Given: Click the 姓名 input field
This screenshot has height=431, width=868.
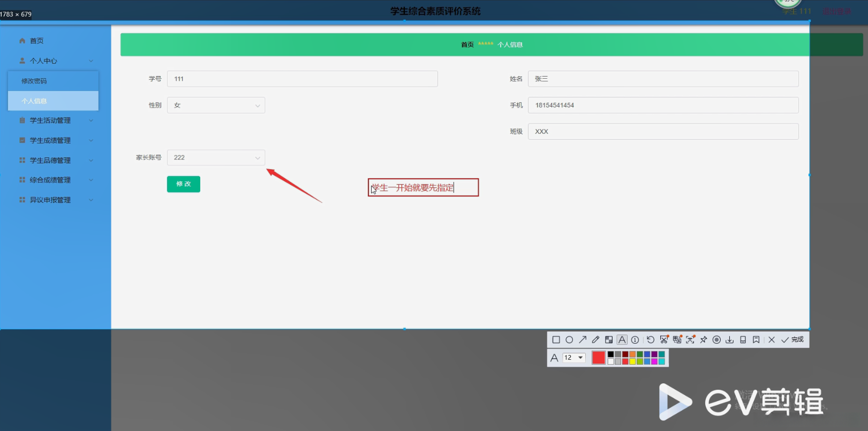Looking at the screenshot, I should click(x=663, y=79).
